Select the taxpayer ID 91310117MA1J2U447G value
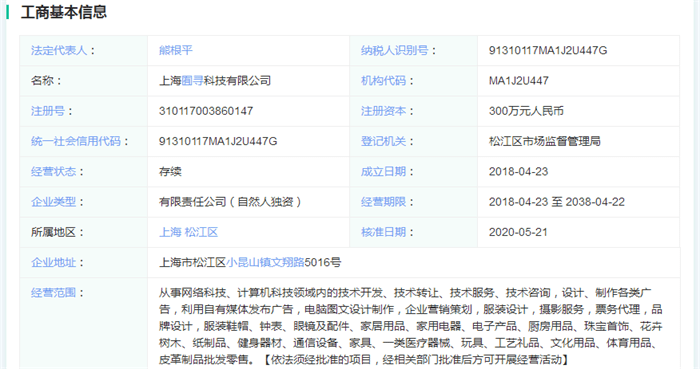The height and width of the screenshot is (369, 700). pyautogui.click(x=548, y=50)
